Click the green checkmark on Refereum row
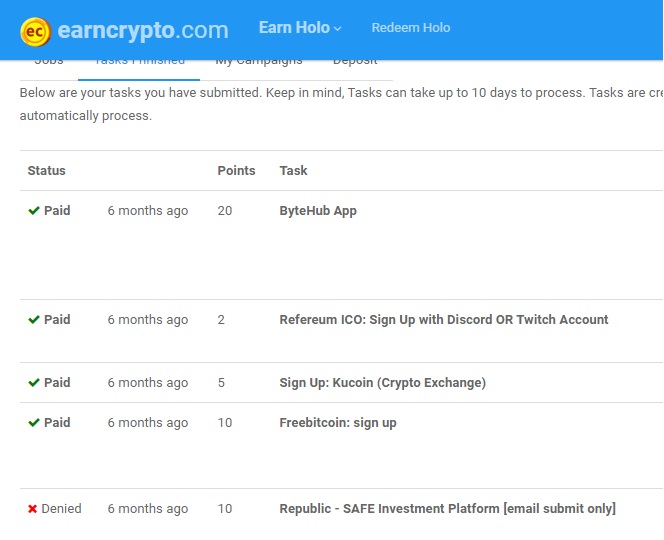The height and width of the screenshot is (540, 664). click(34, 320)
